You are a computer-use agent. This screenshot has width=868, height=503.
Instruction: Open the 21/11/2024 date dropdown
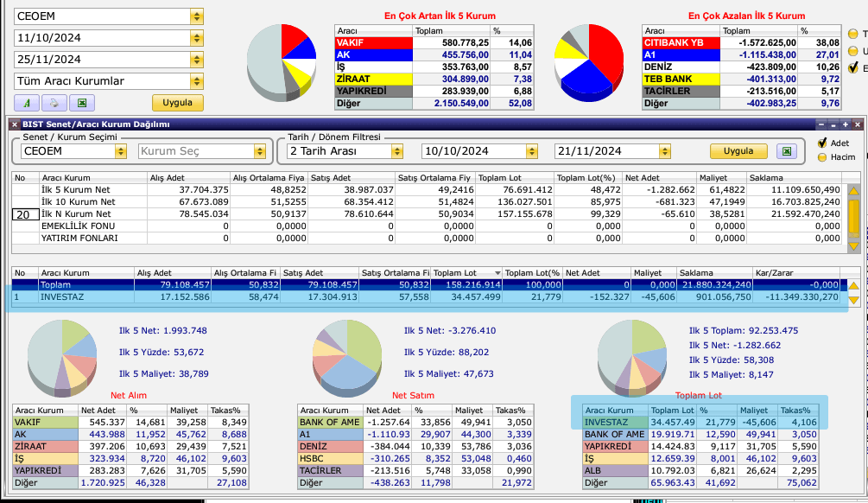[665, 151]
